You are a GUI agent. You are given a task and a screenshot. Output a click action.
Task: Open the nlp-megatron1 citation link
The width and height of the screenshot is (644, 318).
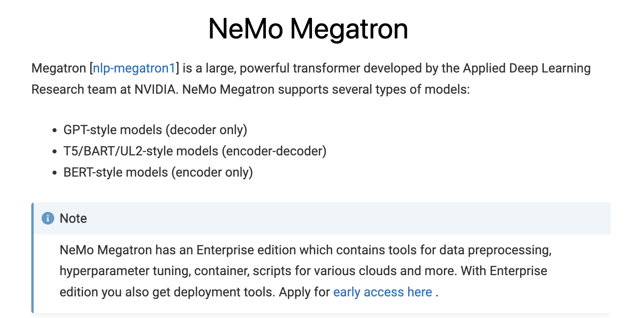(134, 68)
